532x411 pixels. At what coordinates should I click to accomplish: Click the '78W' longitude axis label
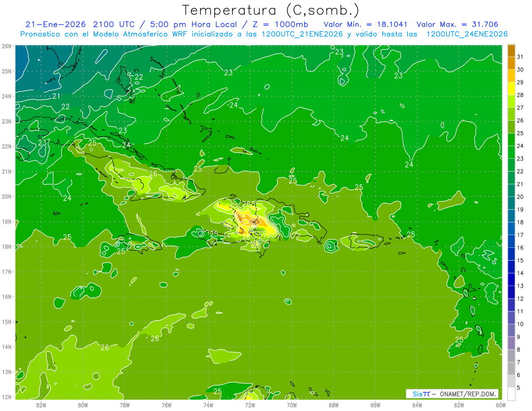click(x=125, y=405)
